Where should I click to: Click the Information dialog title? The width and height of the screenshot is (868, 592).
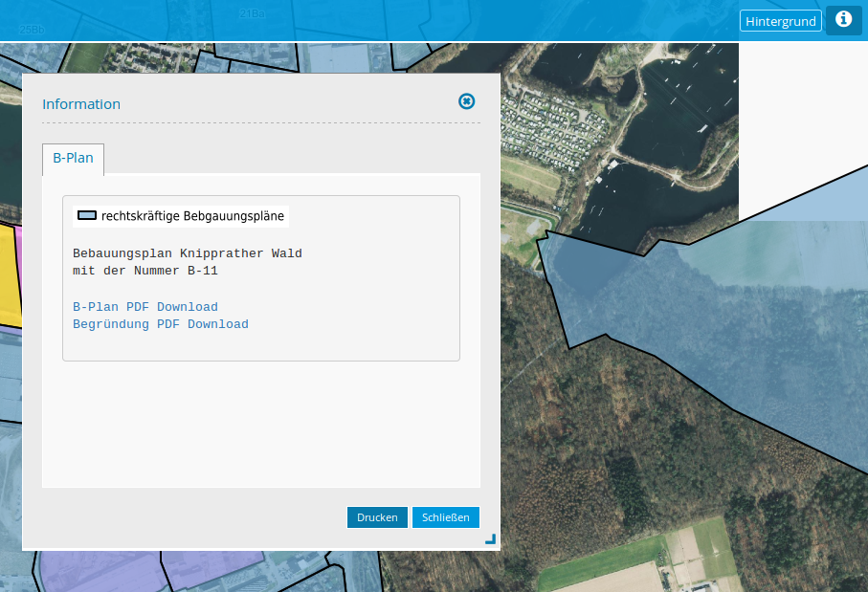tap(81, 104)
